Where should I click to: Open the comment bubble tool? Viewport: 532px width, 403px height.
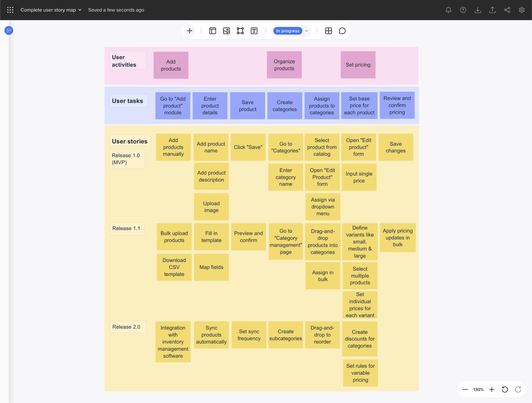point(342,31)
